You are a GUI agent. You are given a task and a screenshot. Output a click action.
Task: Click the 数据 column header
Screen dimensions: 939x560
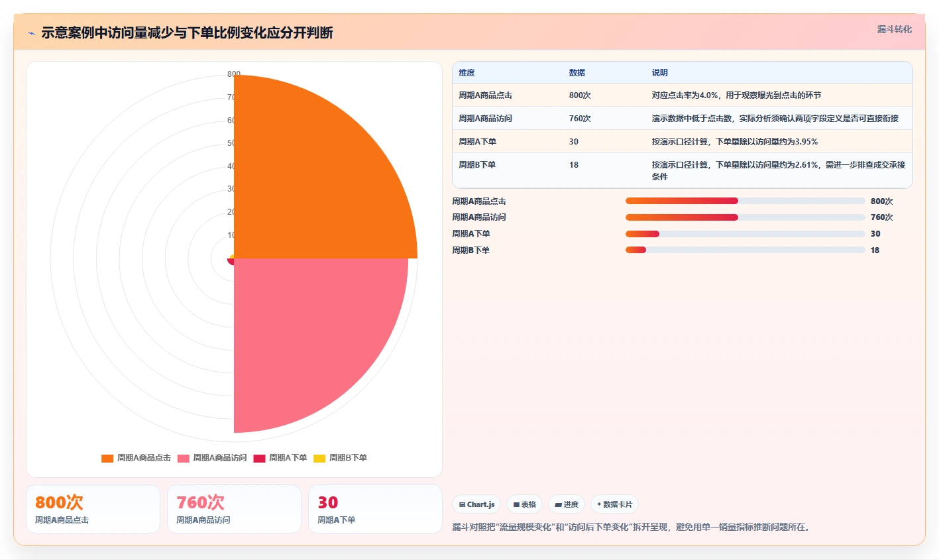click(x=577, y=73)
